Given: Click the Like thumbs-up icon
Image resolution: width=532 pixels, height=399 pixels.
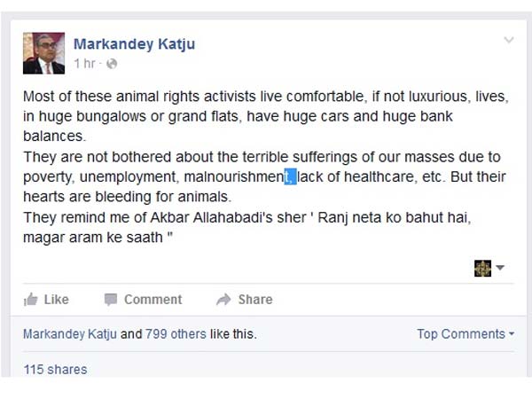Looking at the screenshot, I should click(x=31, y=300).
